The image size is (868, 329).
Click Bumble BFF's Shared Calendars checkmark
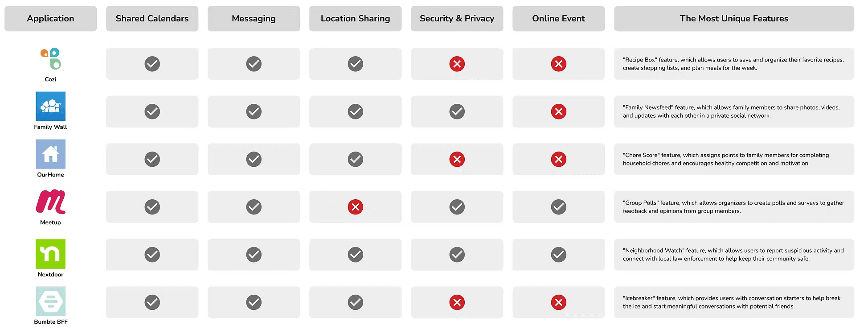[152, 303]
